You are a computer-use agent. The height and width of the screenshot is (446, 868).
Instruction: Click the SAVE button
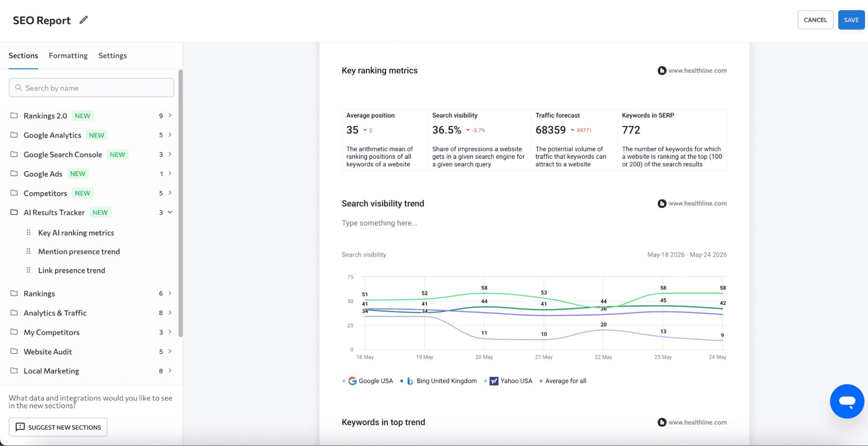pyautogui.click(x=851, y=20)
